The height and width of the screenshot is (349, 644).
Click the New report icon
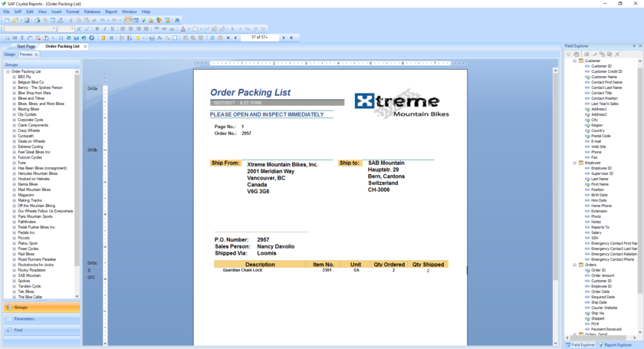click(7, 20)
